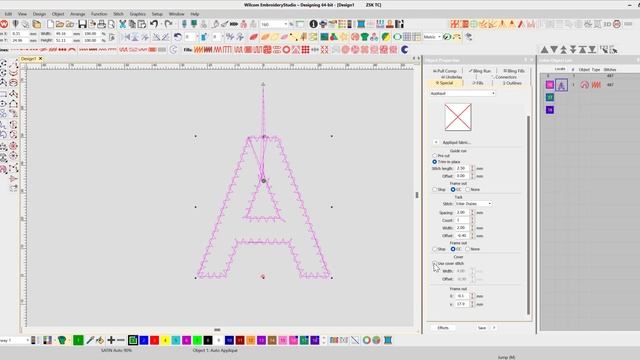Click the Tack Offset input field

coord(462,236)
